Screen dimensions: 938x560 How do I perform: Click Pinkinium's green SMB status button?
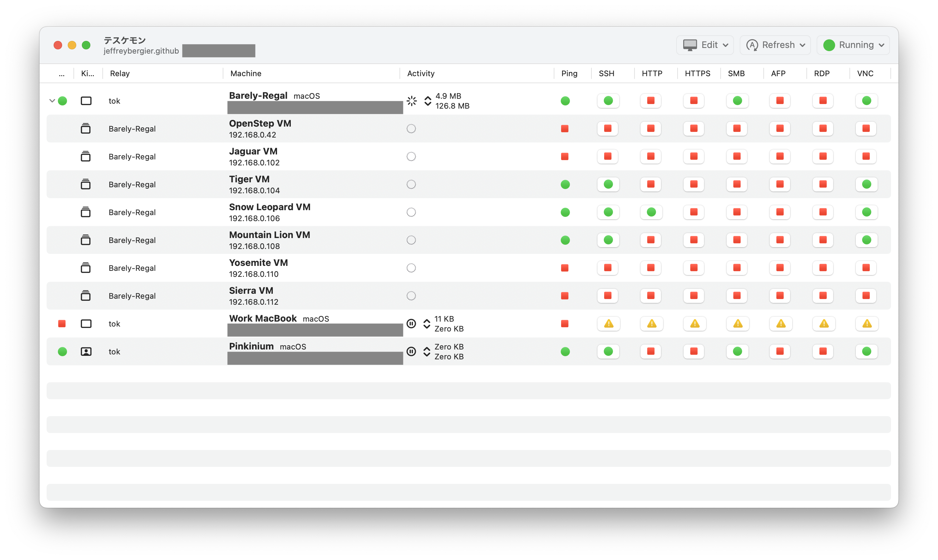737,351
